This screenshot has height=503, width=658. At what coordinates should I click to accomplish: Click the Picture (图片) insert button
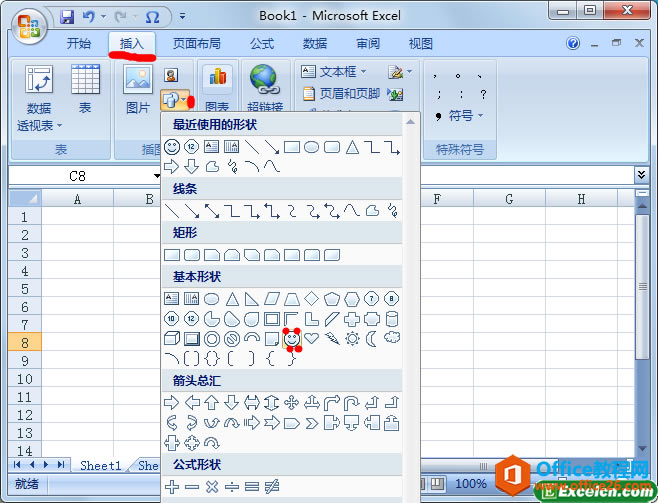tap(138, 89)
